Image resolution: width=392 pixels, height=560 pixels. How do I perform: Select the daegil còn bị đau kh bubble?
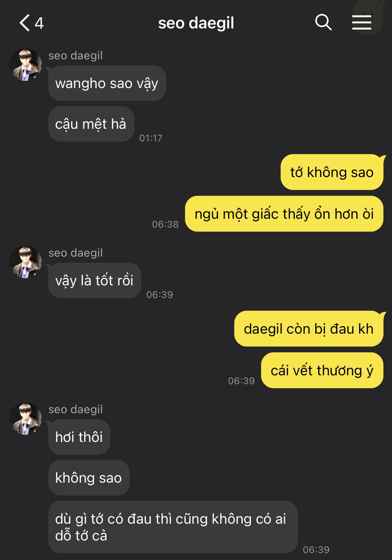coord(309,329)
